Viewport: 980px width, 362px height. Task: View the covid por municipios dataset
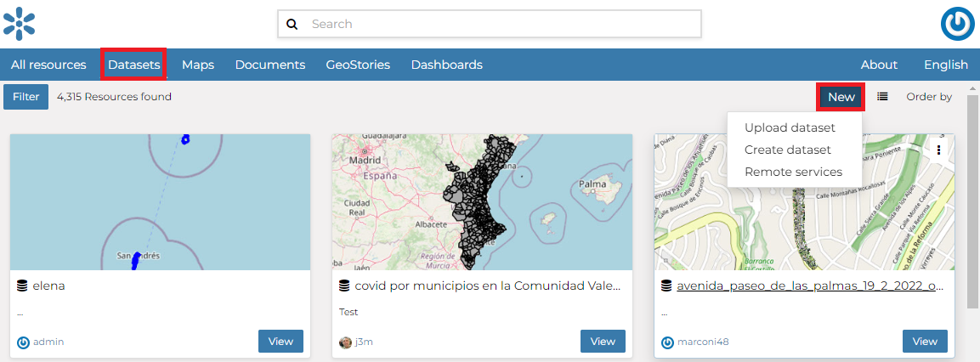tap(603, 342)
